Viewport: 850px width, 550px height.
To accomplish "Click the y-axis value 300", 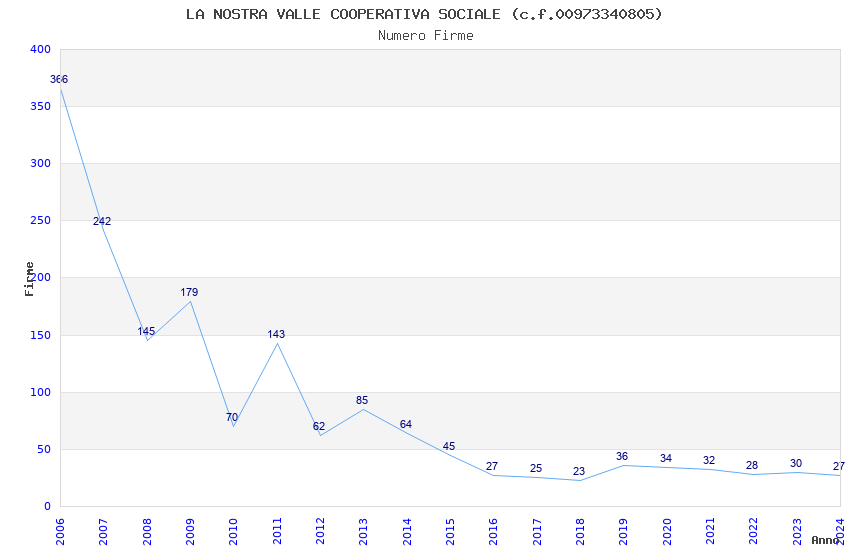I will click(x=41, y=163).
